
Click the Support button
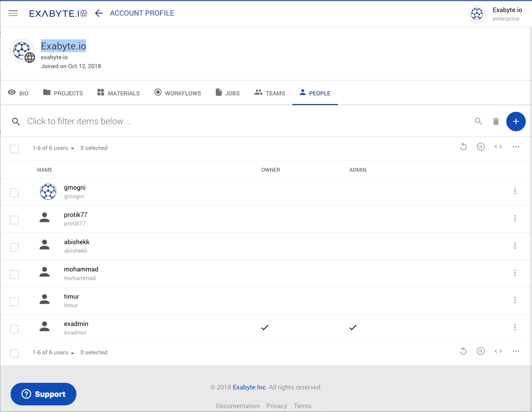click(43, 394)
